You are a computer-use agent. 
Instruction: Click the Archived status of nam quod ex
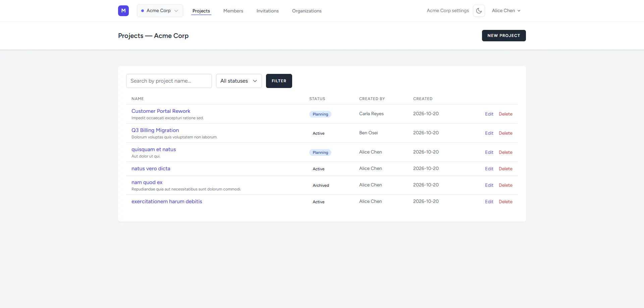coord(321,185)
